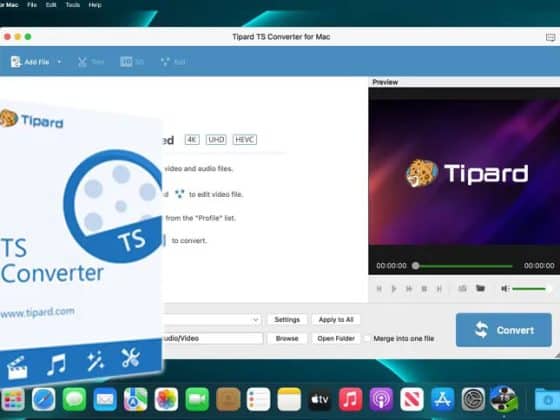This screenshot has width=560, height=420.
Task: Open Launchpad from the Dock
Action: (12, 399)
